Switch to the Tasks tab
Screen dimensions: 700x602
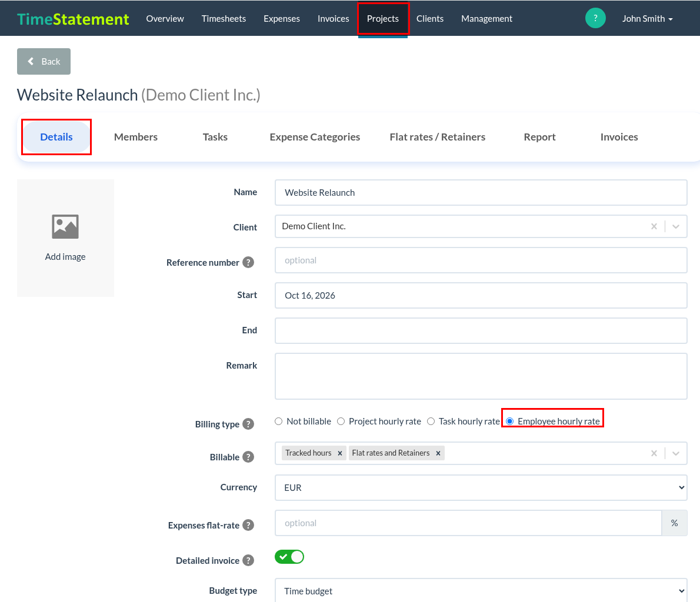[x=215, y=137]
